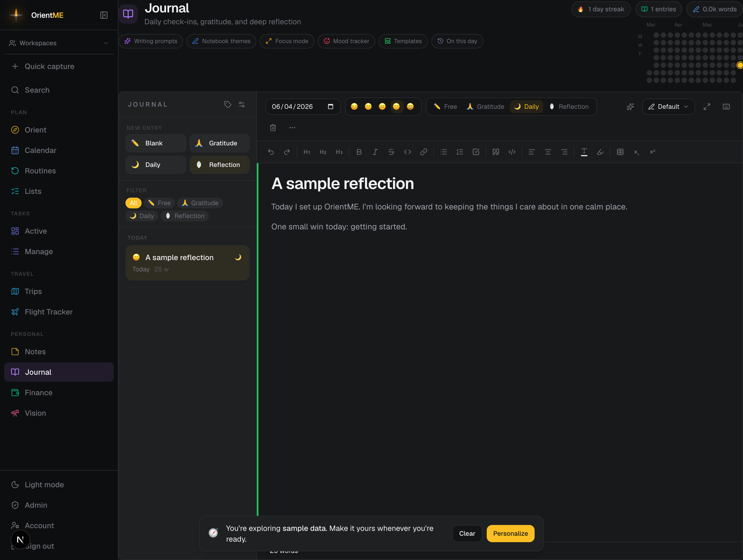Set entry type to Reflection in editor header
743x560 pixels.
point(569,106)
